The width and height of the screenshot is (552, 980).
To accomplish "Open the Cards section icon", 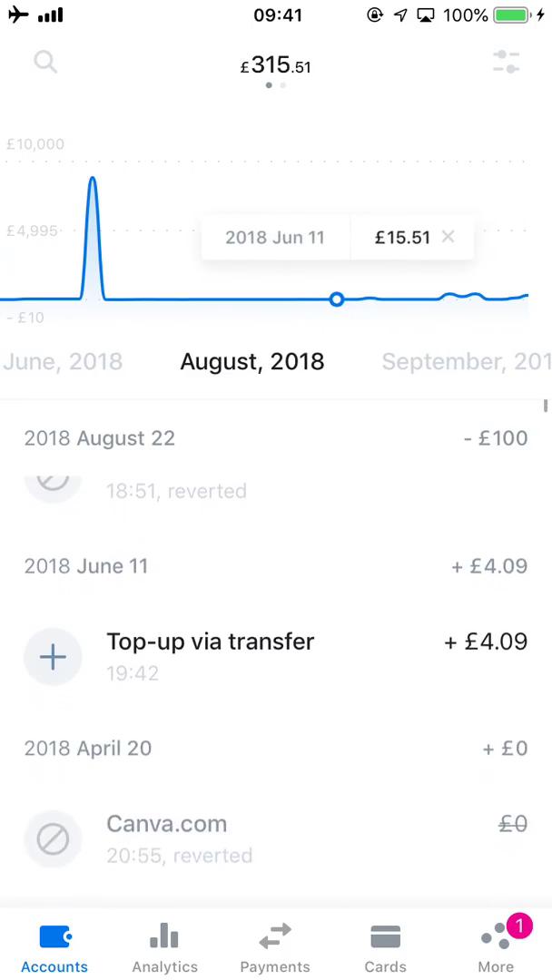I will click(x=385, y=935).
